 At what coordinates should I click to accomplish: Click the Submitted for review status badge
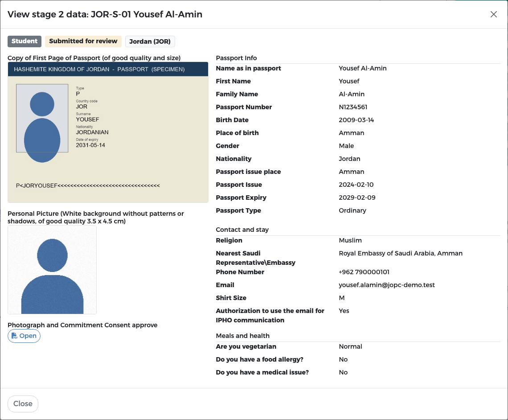[x=83, y=41]
